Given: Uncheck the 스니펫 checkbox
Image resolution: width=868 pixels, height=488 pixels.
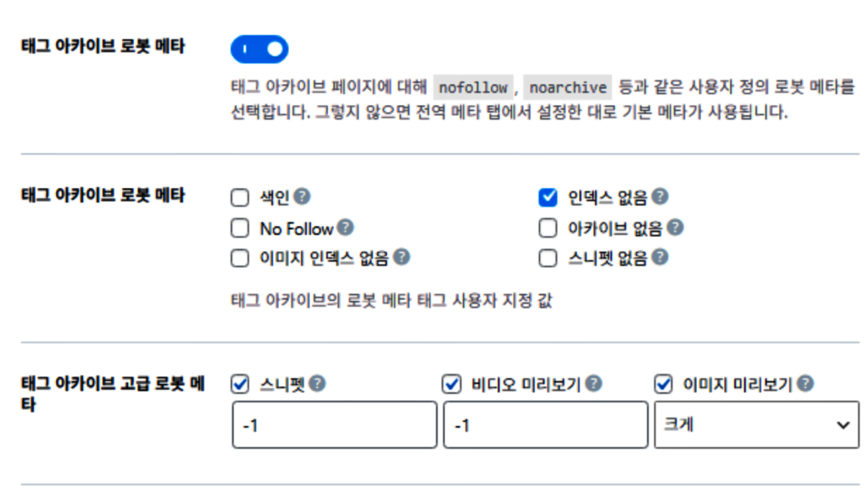Looking at the screenshot, I should 239,383.
